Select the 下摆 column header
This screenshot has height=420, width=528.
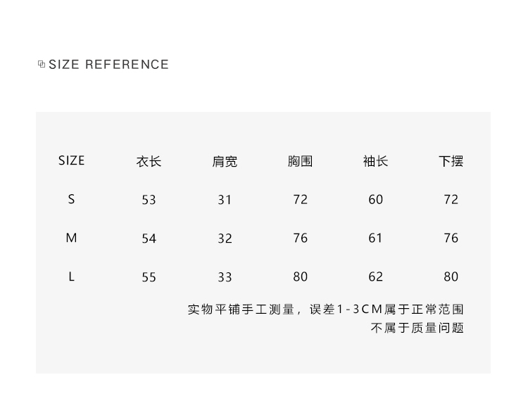(451, 161)
